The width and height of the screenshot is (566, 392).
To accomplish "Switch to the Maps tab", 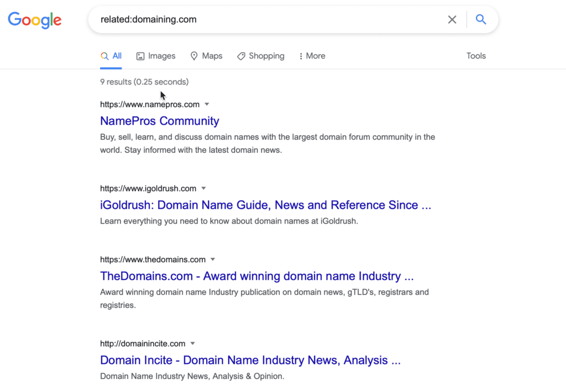I will coord(206,56).
